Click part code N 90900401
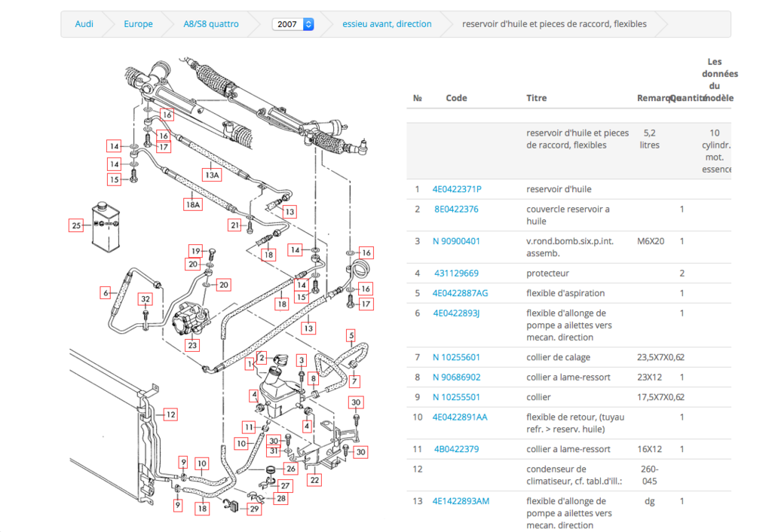This screenshot has height=532, width=772. point(456,241)
